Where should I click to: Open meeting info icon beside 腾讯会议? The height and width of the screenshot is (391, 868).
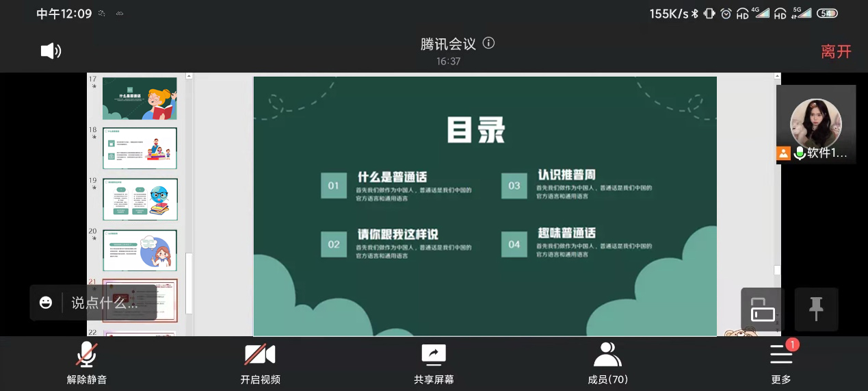click(488, 43)
